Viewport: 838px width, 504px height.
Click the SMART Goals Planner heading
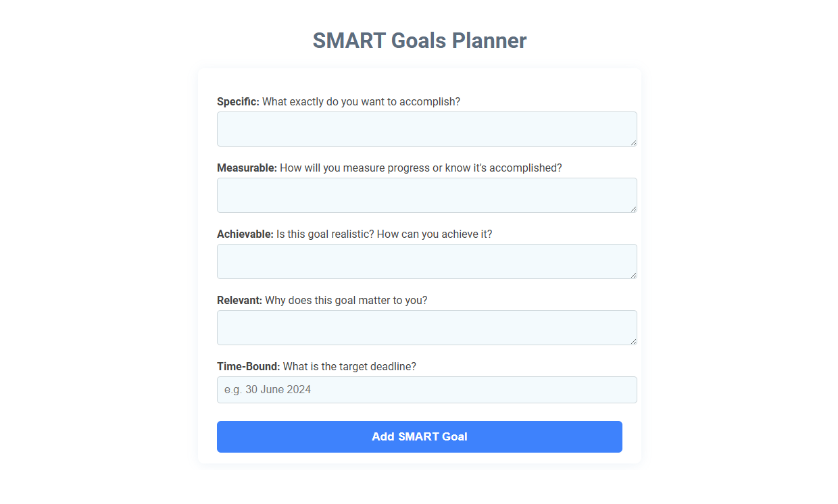click(x=419, y=41)
